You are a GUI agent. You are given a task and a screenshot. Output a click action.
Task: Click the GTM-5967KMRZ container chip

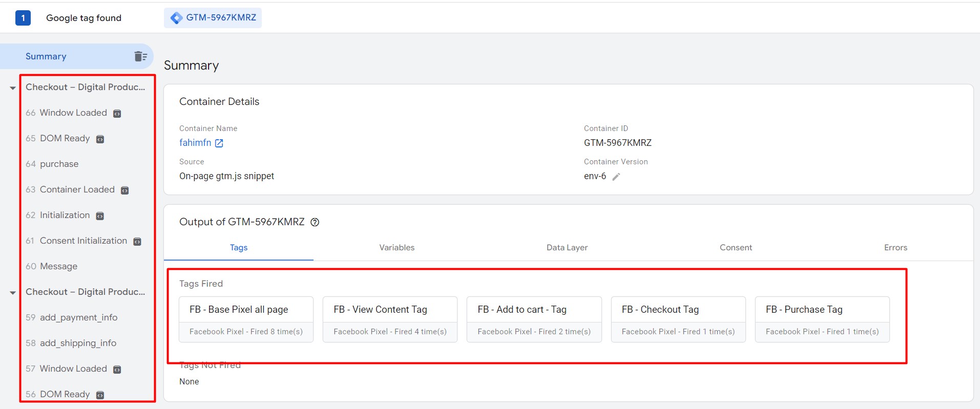point(213,18)
